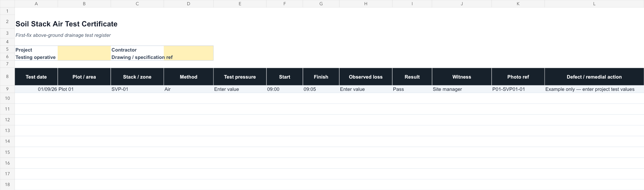This screenshot has width=644, height=190.
Task: Click 'Enter value' under Test pressure
Action: (240, 89)
